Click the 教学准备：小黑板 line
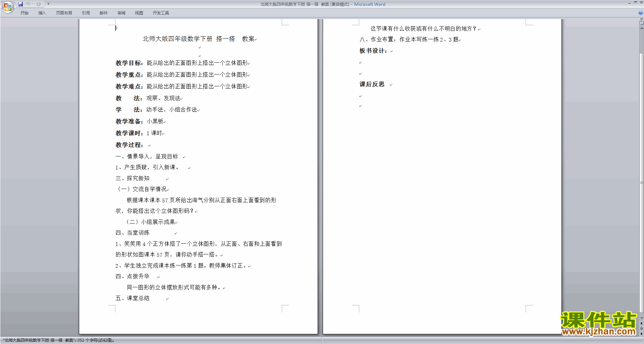 point(140,121)
